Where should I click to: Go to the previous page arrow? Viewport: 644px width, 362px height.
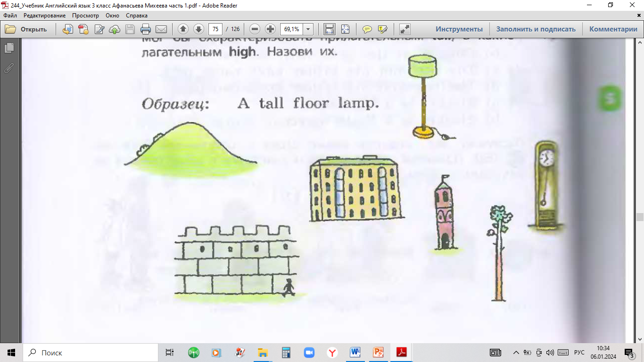click(183, 29)
